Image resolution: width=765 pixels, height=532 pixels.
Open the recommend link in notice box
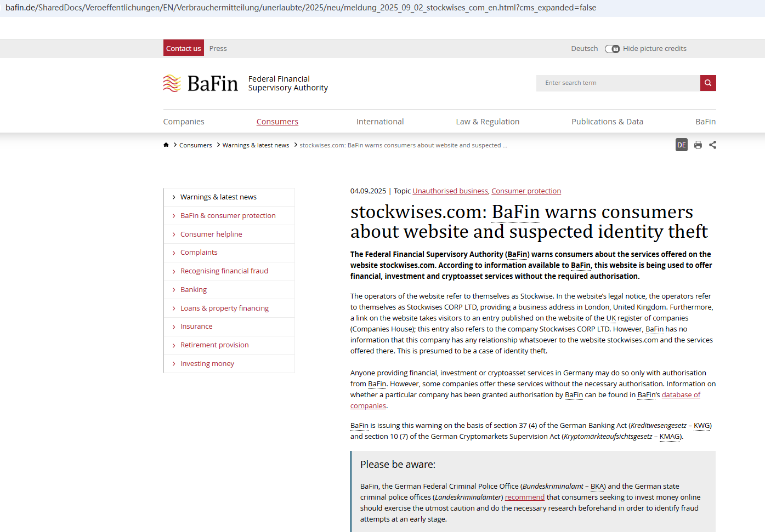coord(525,497)
